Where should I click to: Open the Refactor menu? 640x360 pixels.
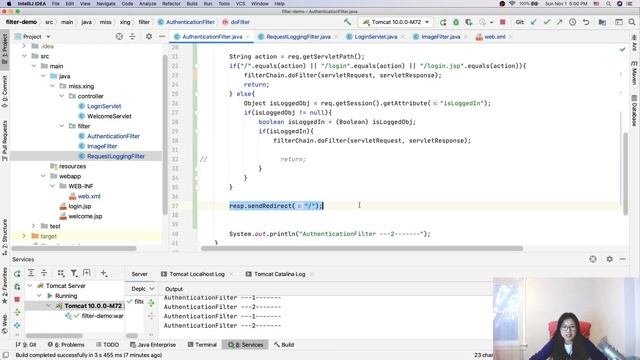point(171,4)
